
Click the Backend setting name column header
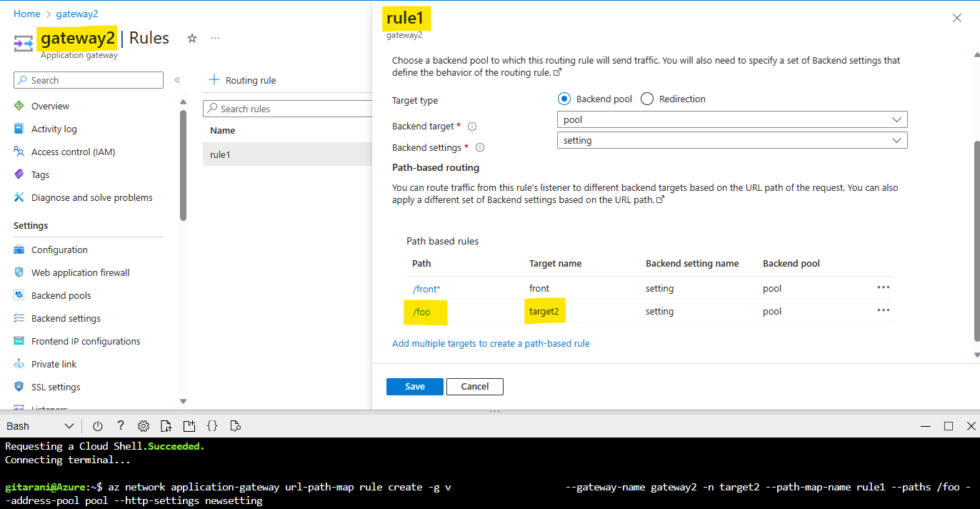(692, 264)
